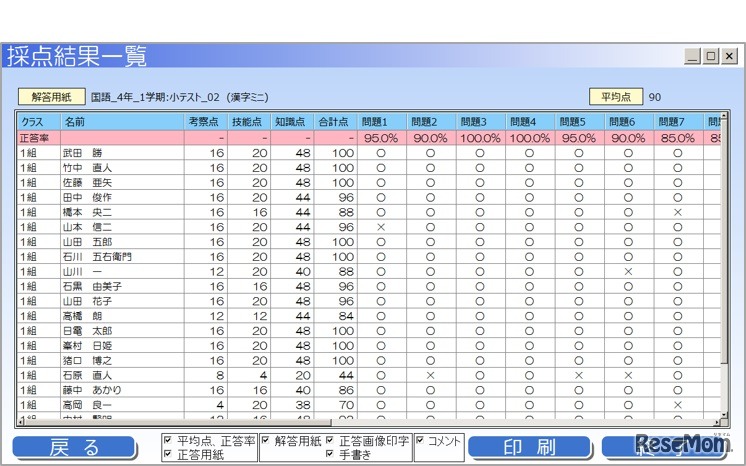
Task: Click the 技能点 column header
Action: 249,122
